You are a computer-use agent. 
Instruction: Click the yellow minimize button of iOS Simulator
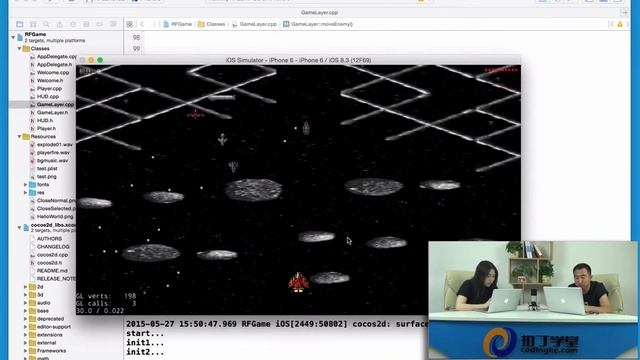point(91,60)
